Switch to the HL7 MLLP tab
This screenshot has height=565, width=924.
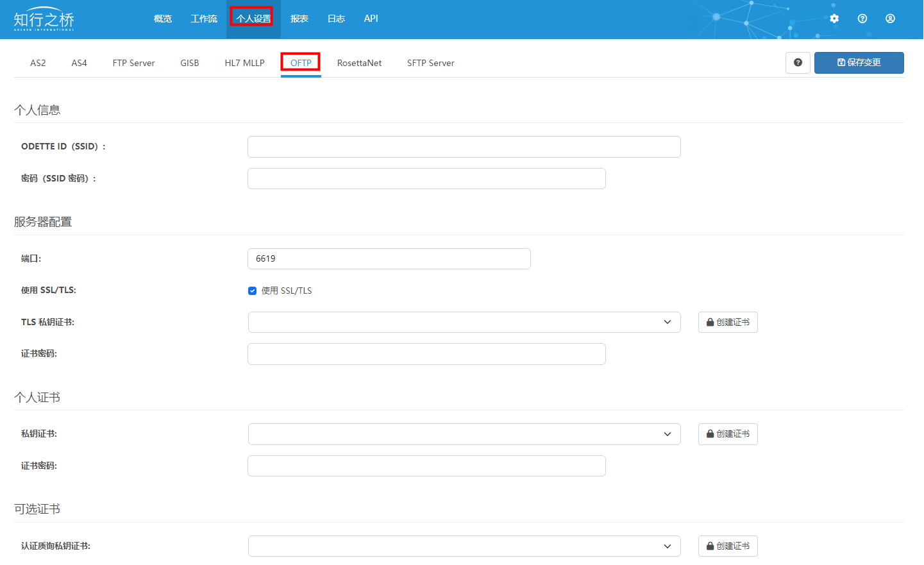point(245,63)
